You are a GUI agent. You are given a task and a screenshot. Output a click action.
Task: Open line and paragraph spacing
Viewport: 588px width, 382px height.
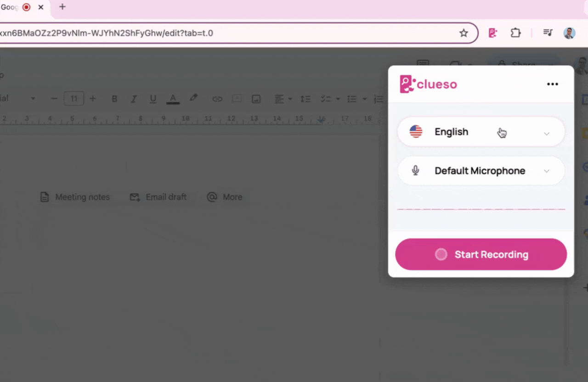click(x=305, y=99)
